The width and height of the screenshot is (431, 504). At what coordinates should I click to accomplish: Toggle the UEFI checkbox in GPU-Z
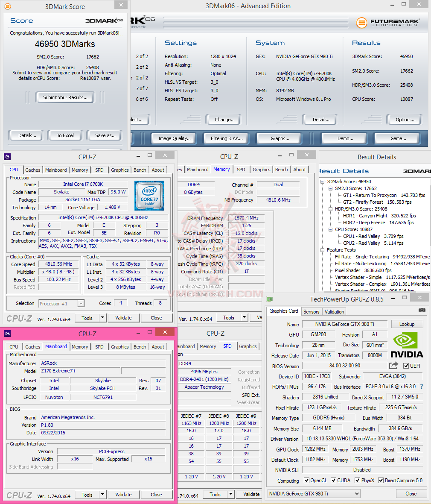click(406, 366)
